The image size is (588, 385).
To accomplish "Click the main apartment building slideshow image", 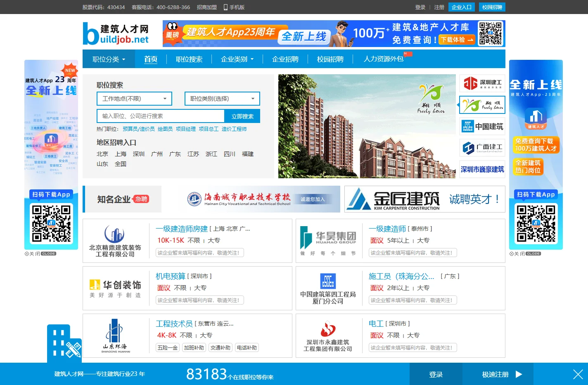I will (367, 126).
